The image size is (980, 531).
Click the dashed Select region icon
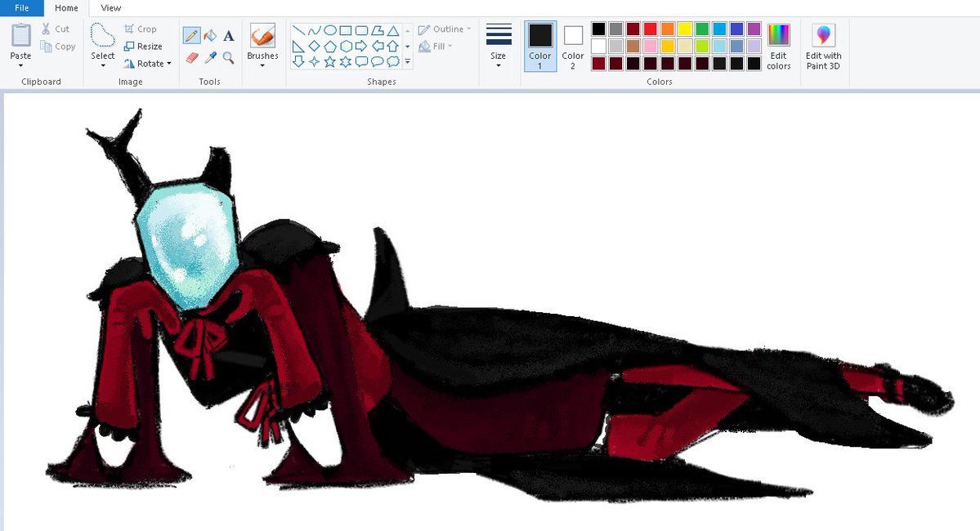point(102,36)
